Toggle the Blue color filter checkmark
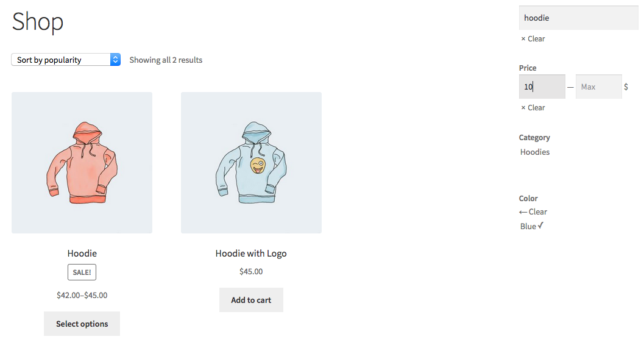The image size is (644, 345). 531,226
